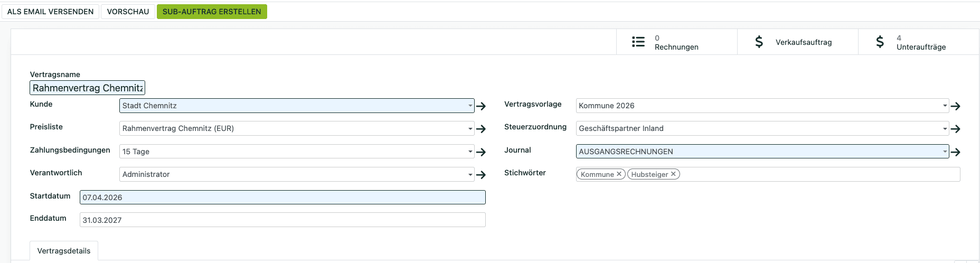The width and height of the screenshot is (980, 263).
Task: Click SUB-AUFTRAG ERSTELLEN button
Action: point(212,12)
